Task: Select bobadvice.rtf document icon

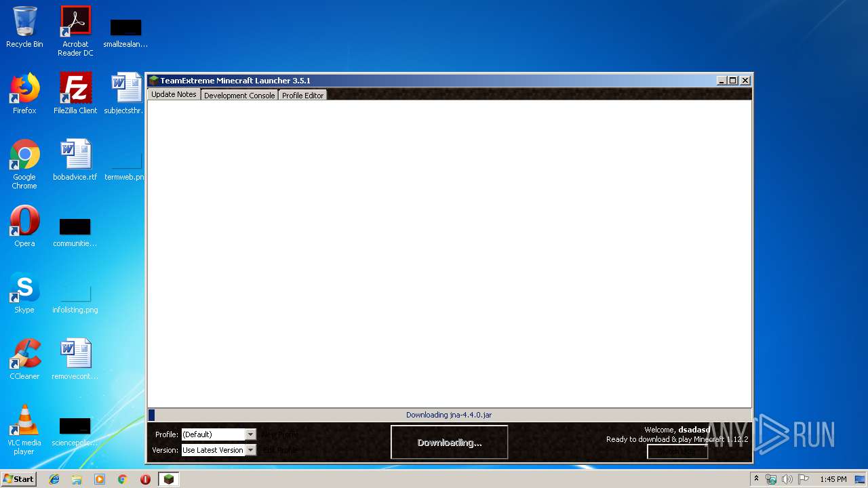Action: click(x=75, y=160)
